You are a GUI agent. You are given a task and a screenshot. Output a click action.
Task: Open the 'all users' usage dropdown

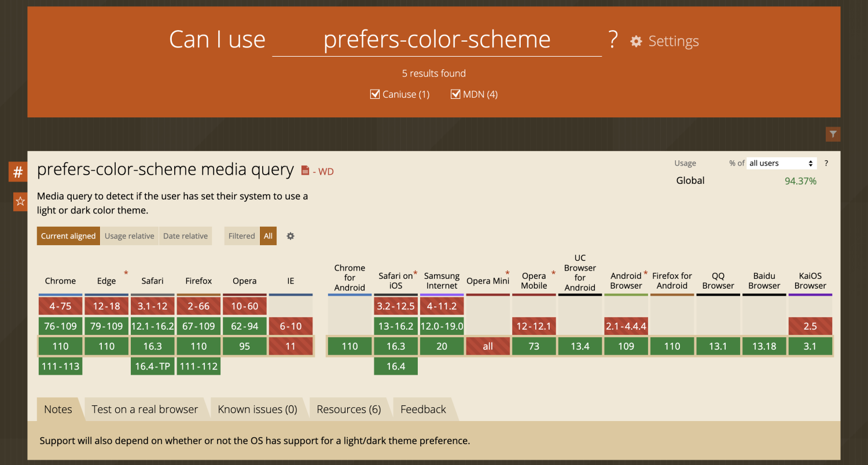click(x=781, y=163)
